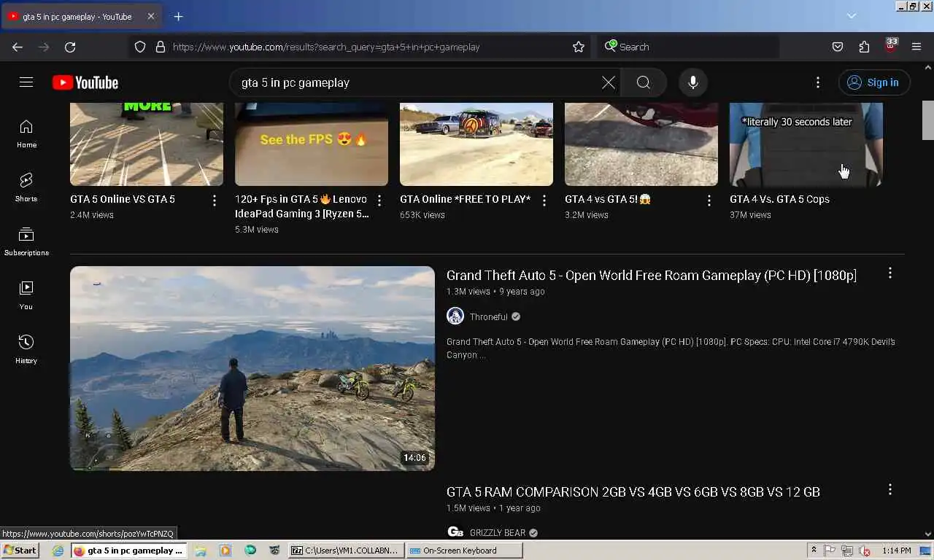The height and width of the screenshot is (560, 934).
Task: Click the address bar URL
Action: click(326, 47)
